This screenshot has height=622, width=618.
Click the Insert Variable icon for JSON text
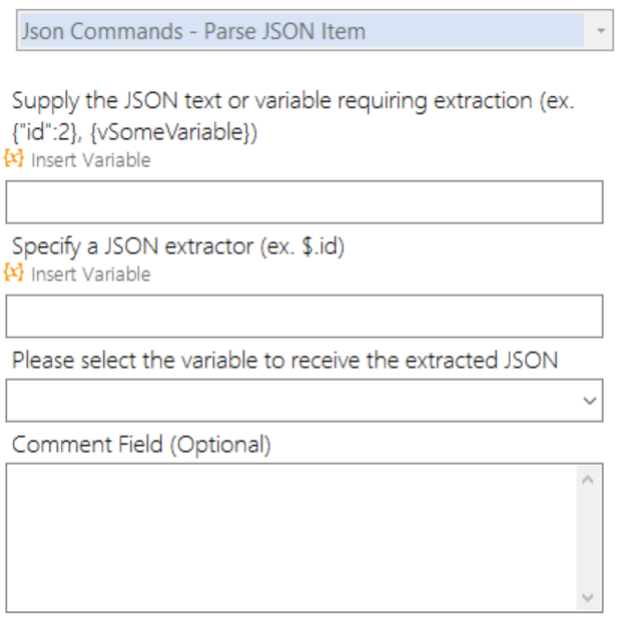pyautogui.click(x=15, y=159)
